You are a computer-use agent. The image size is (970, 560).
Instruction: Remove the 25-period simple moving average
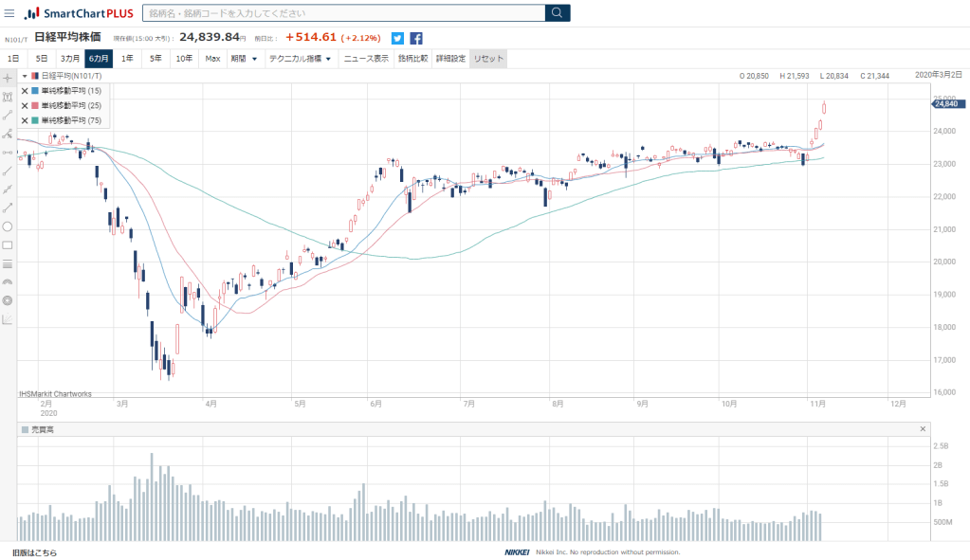(25, 105)
